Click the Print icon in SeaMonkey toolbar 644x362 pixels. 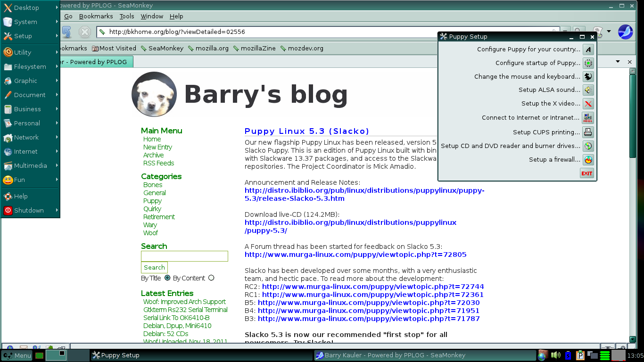click(598, 32)
